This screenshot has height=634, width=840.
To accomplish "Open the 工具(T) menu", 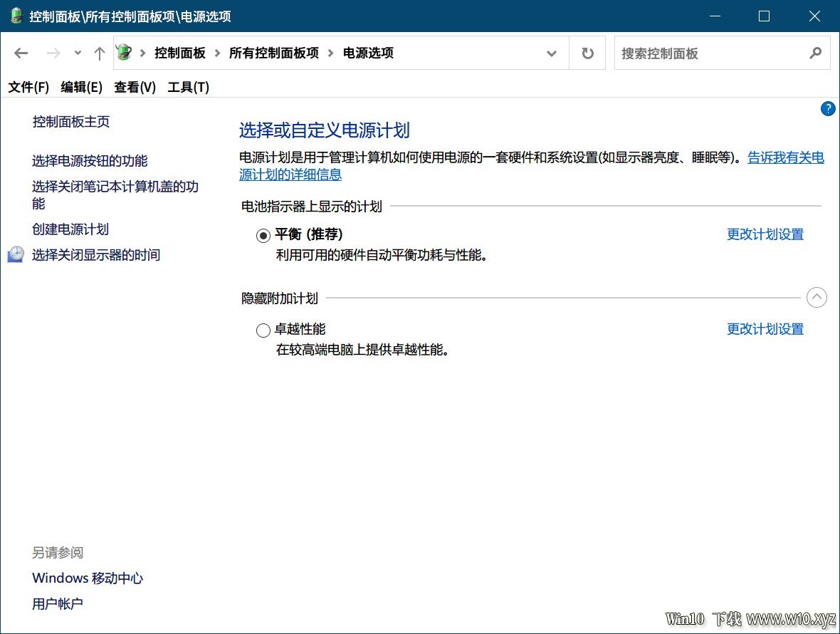I will click(x=188, y=87).
